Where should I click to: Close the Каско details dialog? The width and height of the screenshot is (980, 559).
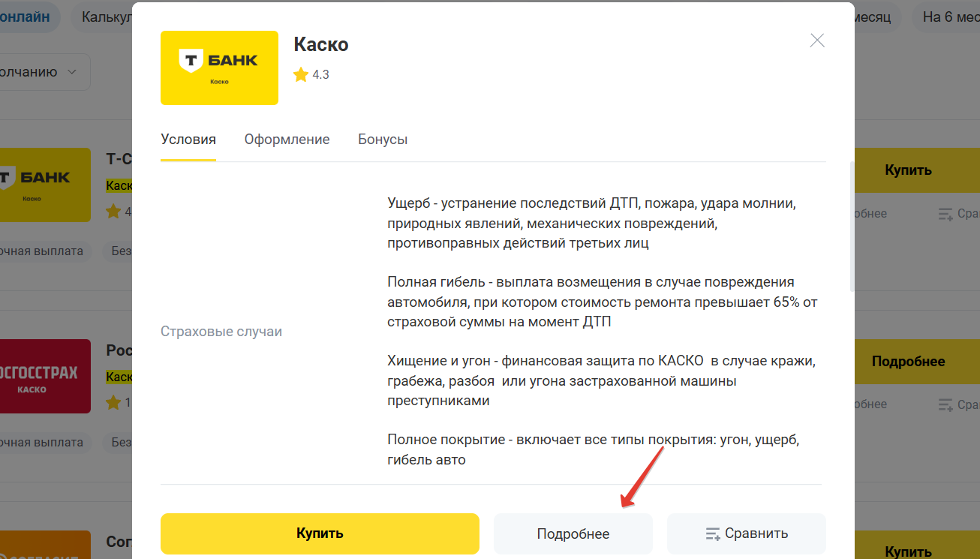point(817,41)
